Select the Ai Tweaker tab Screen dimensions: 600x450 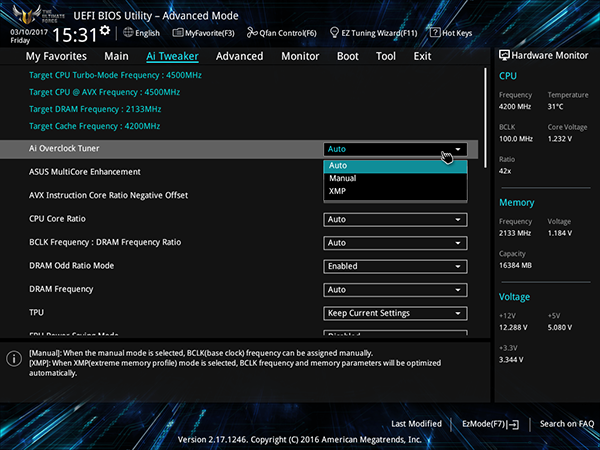172,56
